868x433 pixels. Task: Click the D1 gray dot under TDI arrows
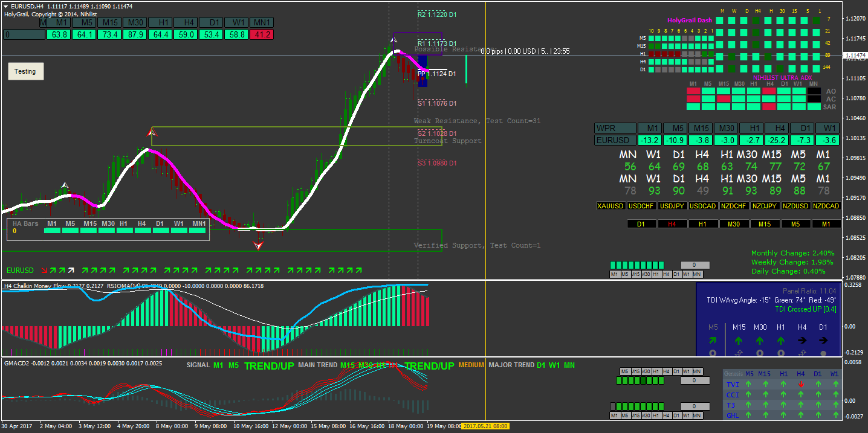823,353
